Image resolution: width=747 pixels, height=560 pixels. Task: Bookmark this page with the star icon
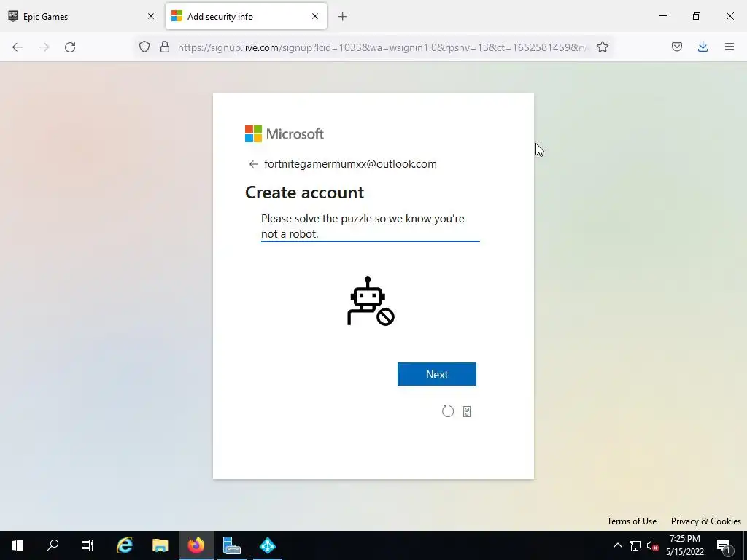pos(603,47)
